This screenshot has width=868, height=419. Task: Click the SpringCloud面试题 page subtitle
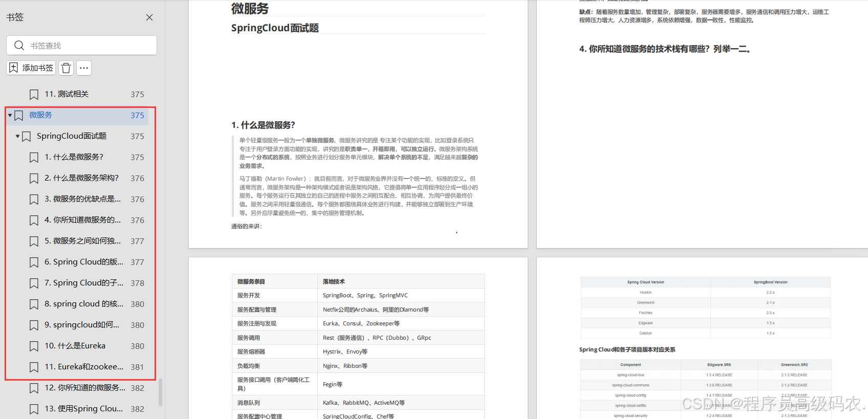point(275,28)
